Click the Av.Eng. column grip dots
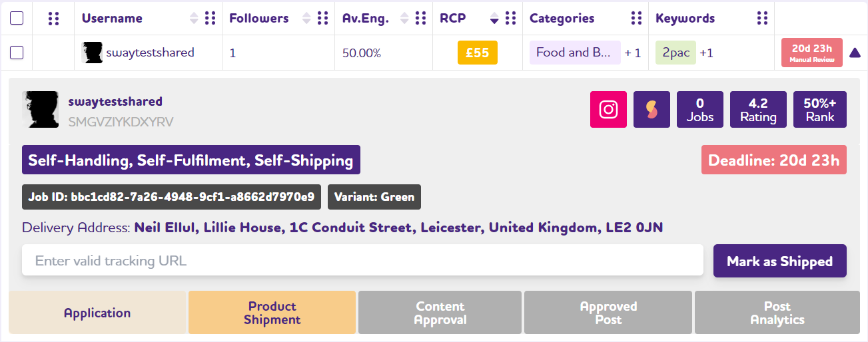Screen dimensions: 868x342 tap(421, 18)
